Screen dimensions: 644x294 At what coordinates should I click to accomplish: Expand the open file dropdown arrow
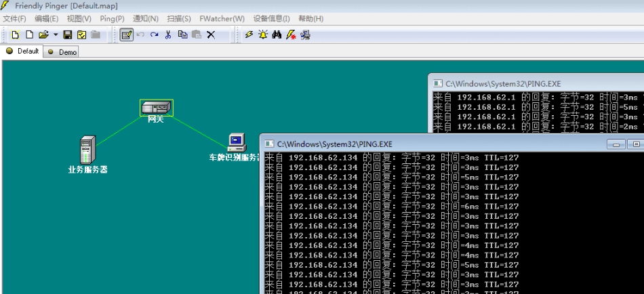pyautogui.click(x=56, y=35)
